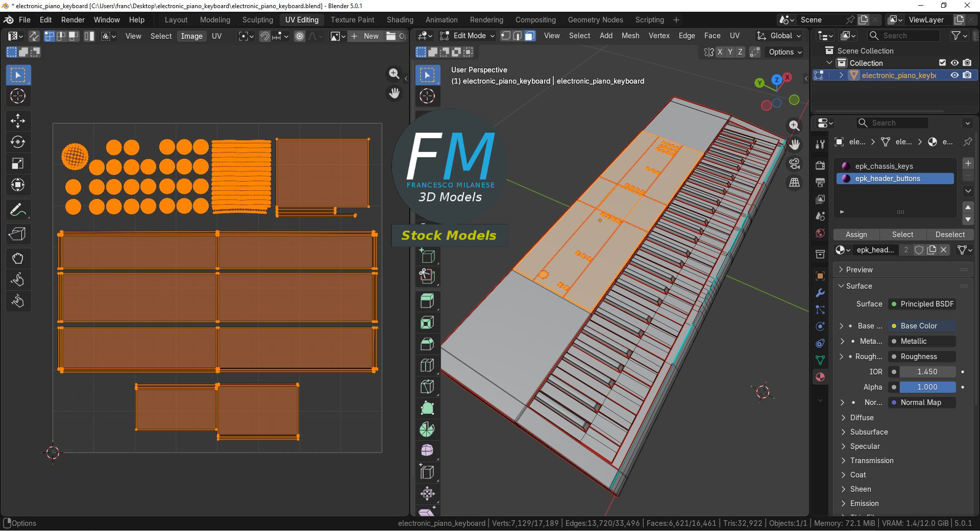This screenshot has width=980, height=531.
Task: Open the 3D viewport Mesh menu
Action: tap(630, 36)
